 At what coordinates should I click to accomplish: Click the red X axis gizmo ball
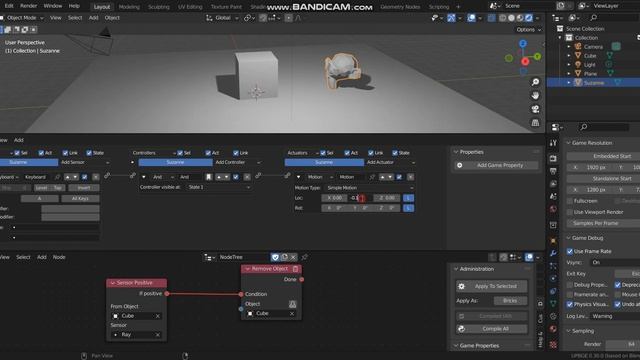(x=525, y=62)
